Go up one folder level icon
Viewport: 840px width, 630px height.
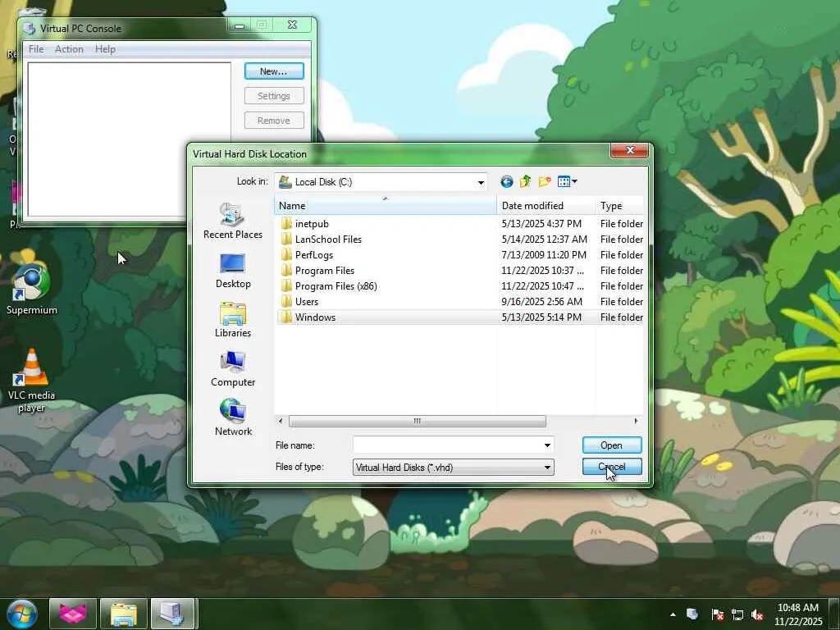pyautogui.click(x=526, y=181)
